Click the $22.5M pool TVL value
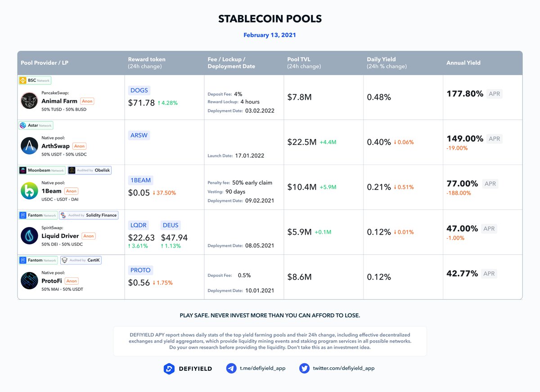This screenshot has height=392, width=540. (x=302, y=142)
